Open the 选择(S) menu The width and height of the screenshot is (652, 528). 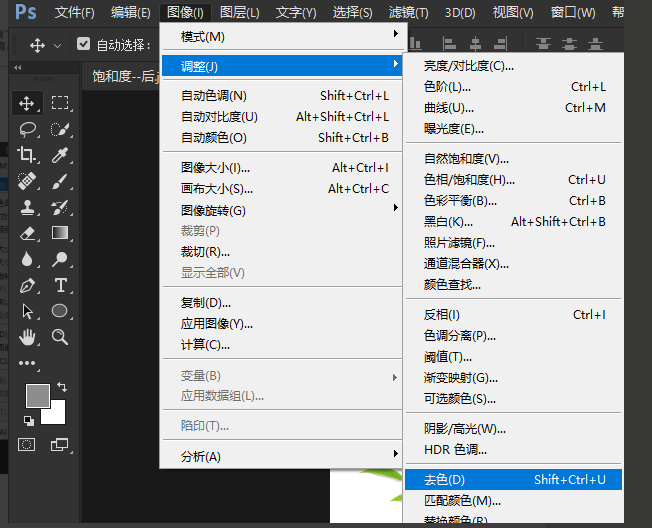353,12
